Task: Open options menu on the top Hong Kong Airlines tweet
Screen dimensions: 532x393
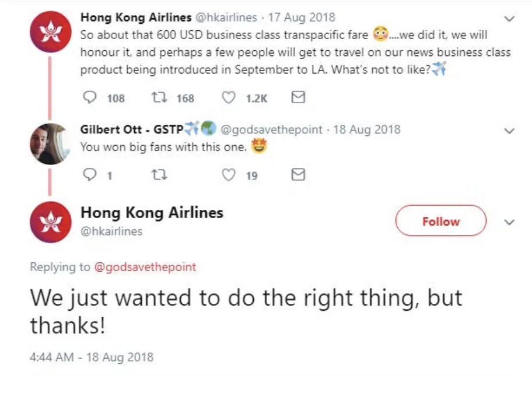Action: (509, 17)
